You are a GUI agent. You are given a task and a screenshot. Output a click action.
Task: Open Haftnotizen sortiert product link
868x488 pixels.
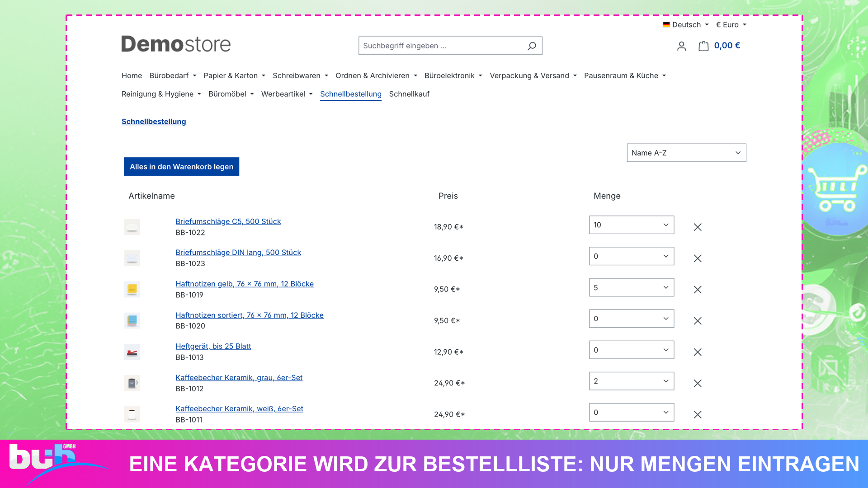pyautogui.click(x=250, y=315)
